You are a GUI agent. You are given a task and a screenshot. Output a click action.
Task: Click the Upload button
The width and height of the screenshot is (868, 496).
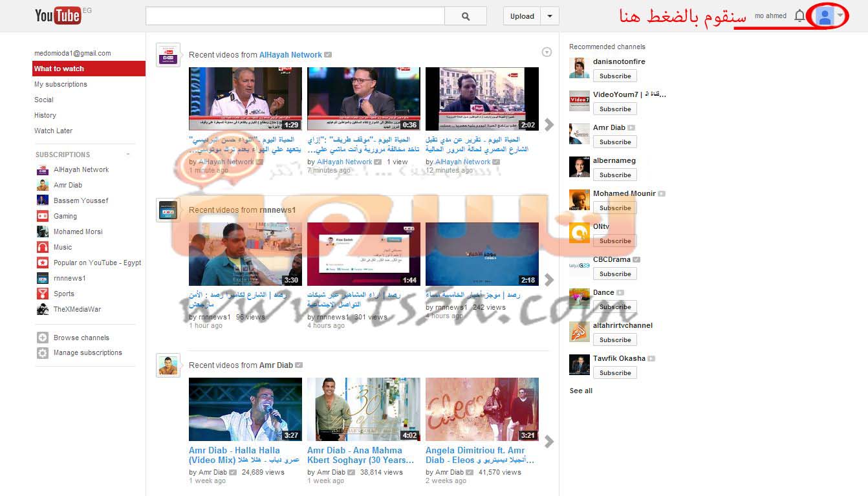pos(522,16)
